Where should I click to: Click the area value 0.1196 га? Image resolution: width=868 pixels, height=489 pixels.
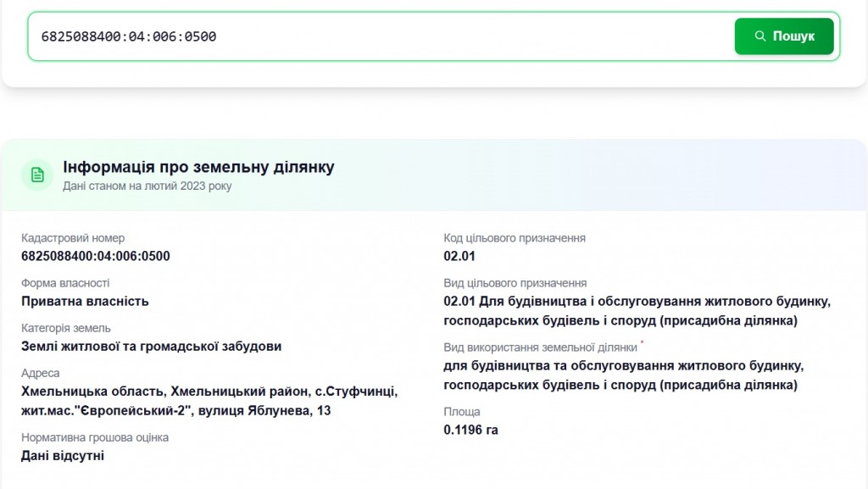point(470,430)
